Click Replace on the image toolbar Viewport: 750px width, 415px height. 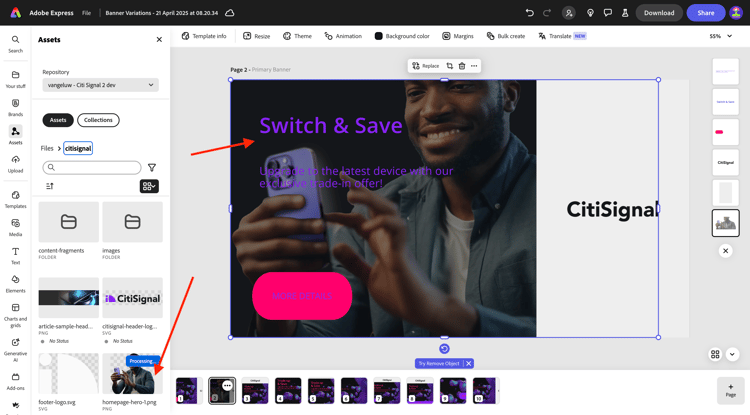(425, 66)
